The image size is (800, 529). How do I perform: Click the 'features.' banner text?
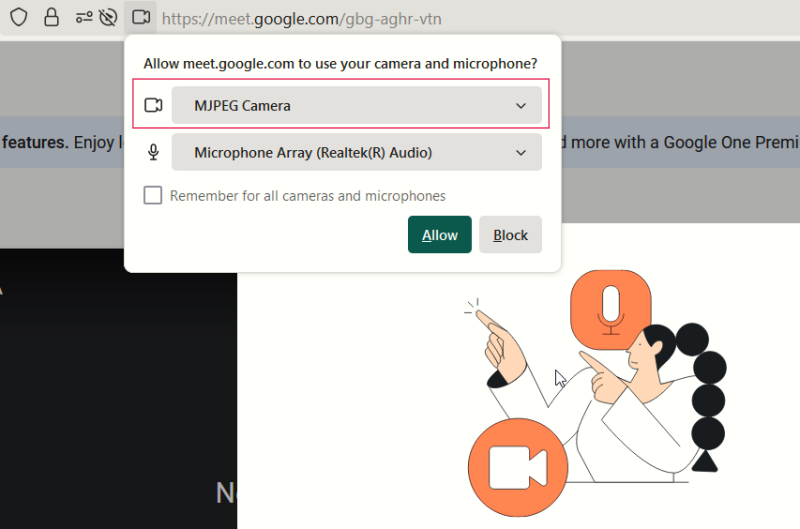coord(35,142)
